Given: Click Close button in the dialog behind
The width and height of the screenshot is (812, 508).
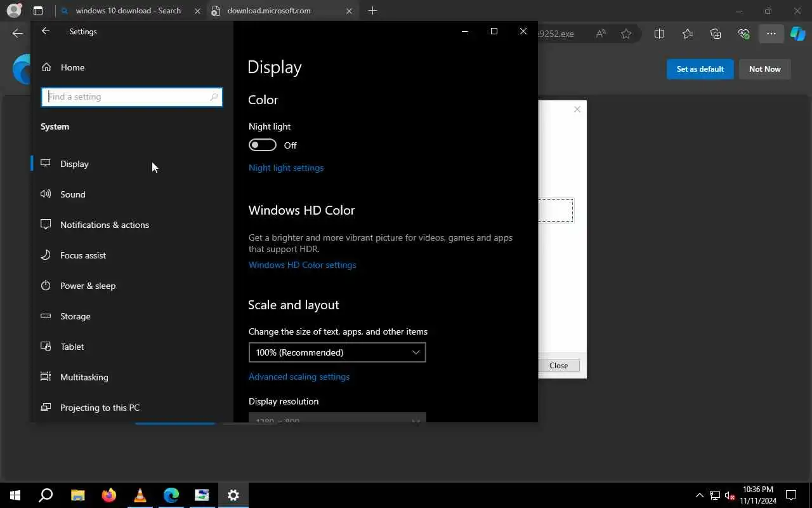Looking at the screenshot, I should [x=558, y=365].
